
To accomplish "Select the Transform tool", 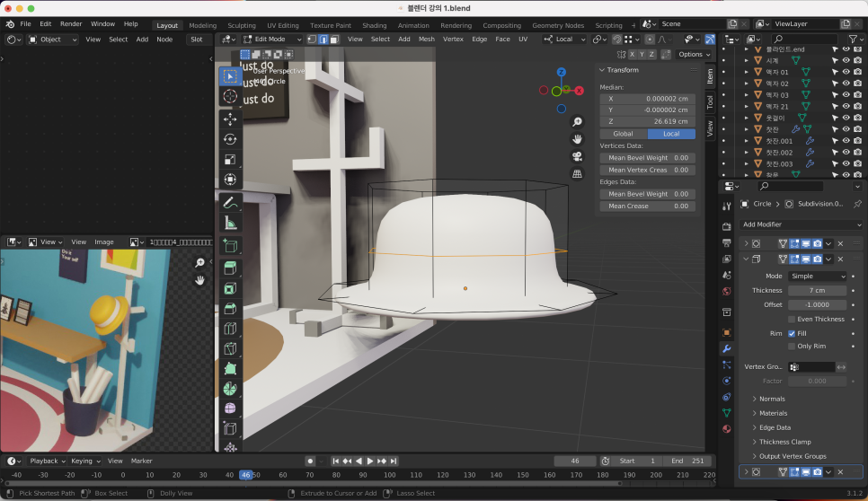I will click(230, 180).
